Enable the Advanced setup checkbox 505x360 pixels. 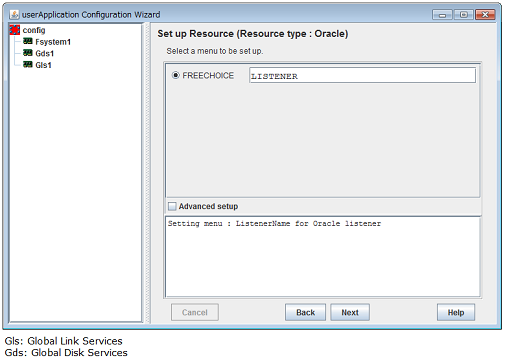pos(172,206)
